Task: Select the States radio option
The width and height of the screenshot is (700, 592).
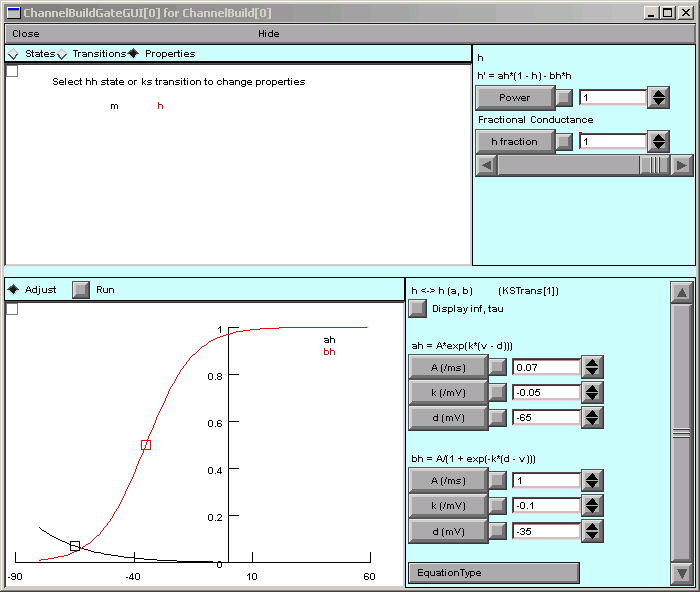Action: coord(13,54)
